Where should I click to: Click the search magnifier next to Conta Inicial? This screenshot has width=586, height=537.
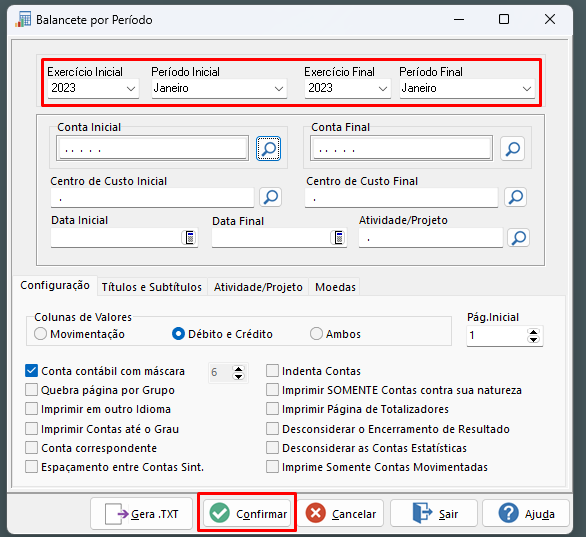click(268, 149)
